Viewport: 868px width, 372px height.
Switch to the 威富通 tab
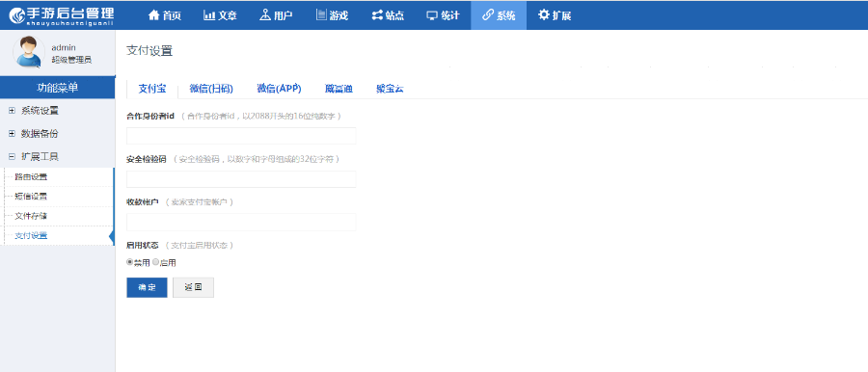tap(339, 89)
